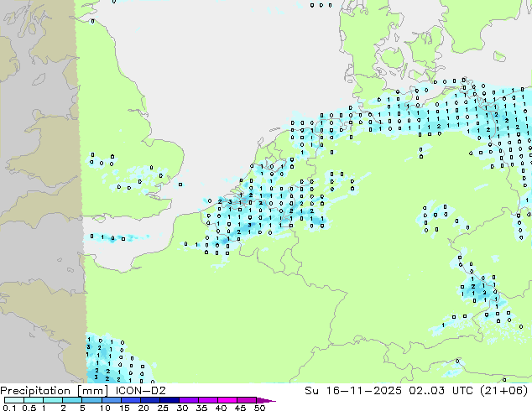Viewport: 532px width, 411px height.
Task: Click the '50' legend value
Action: click(259, 408)
